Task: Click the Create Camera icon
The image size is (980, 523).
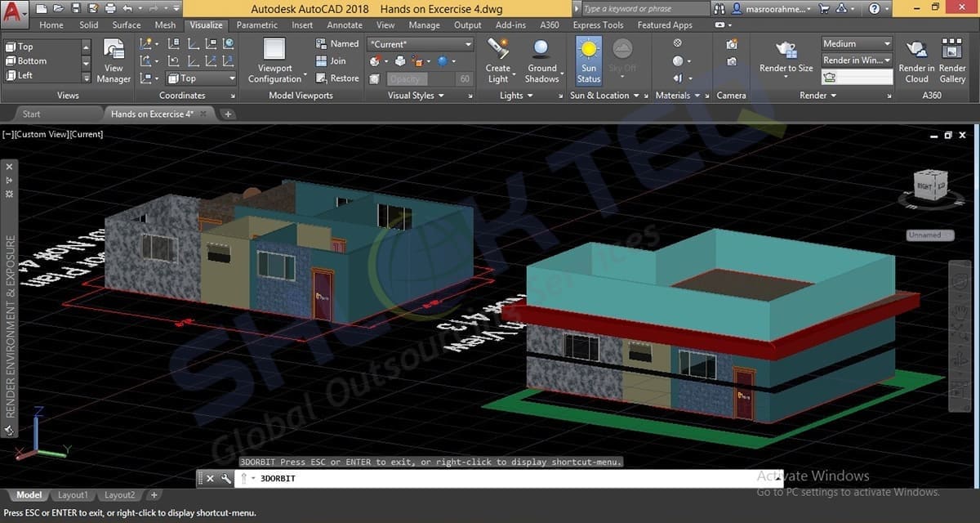Action: click(732, 44)
